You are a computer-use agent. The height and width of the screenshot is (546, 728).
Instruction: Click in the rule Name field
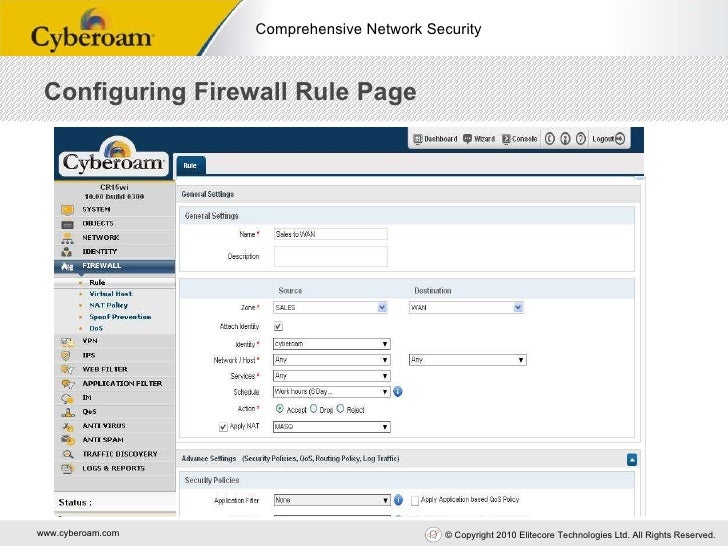click(331, 234)
